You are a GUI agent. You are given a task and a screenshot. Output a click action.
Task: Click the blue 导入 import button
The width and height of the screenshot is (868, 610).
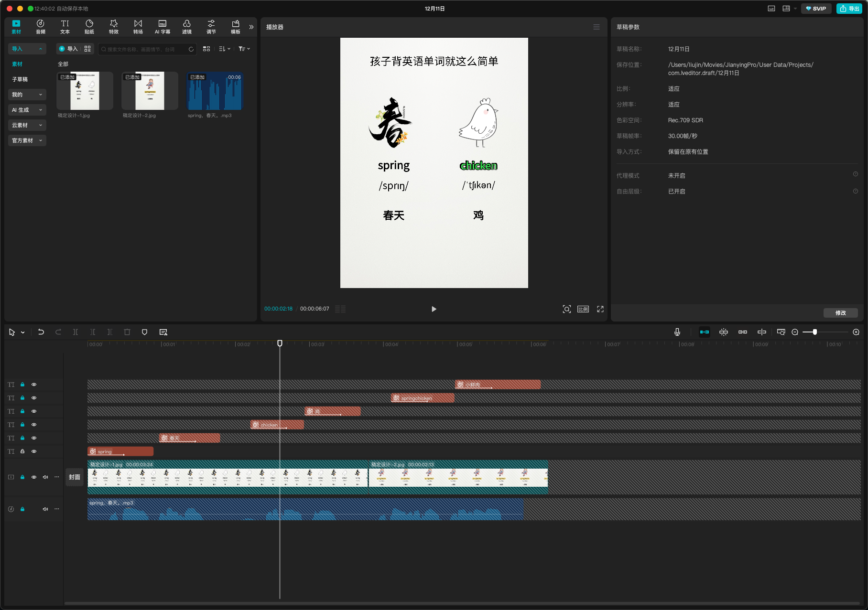68,49
